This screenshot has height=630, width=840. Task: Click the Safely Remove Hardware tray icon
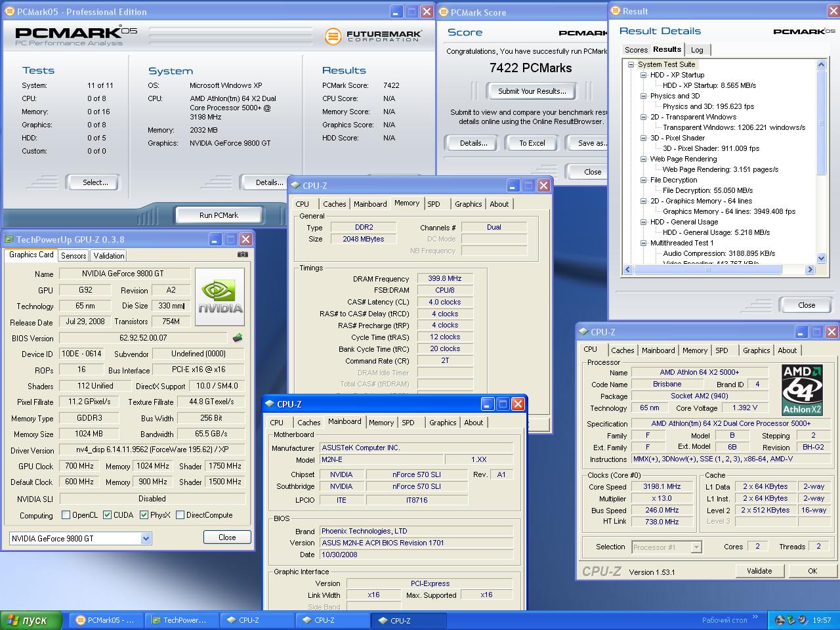(x=791, y=620)
